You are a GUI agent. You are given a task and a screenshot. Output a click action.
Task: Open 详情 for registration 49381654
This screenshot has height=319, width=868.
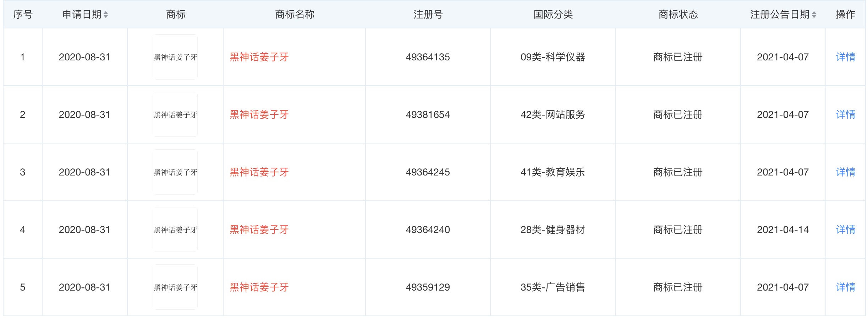845,114
